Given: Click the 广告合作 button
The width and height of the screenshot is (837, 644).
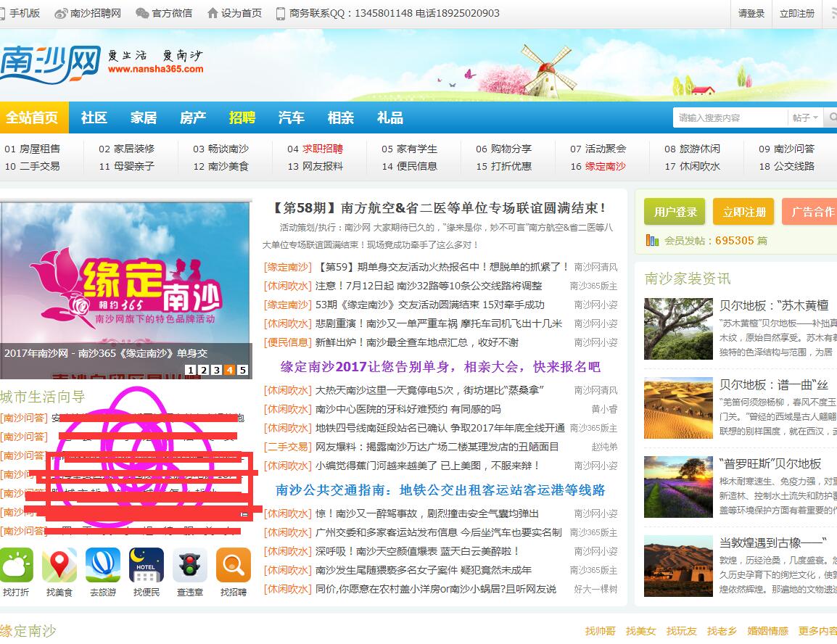Looking at the screenshot, I should (810, 212).
